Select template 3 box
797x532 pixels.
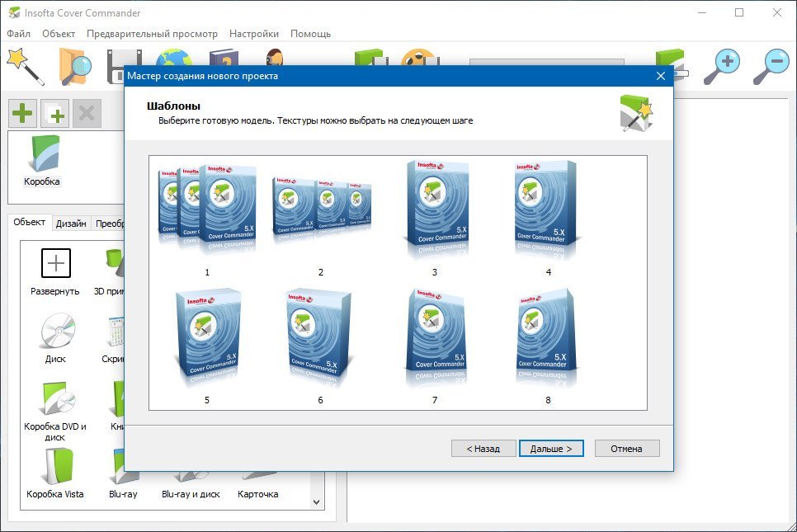(x=435, y=218)
